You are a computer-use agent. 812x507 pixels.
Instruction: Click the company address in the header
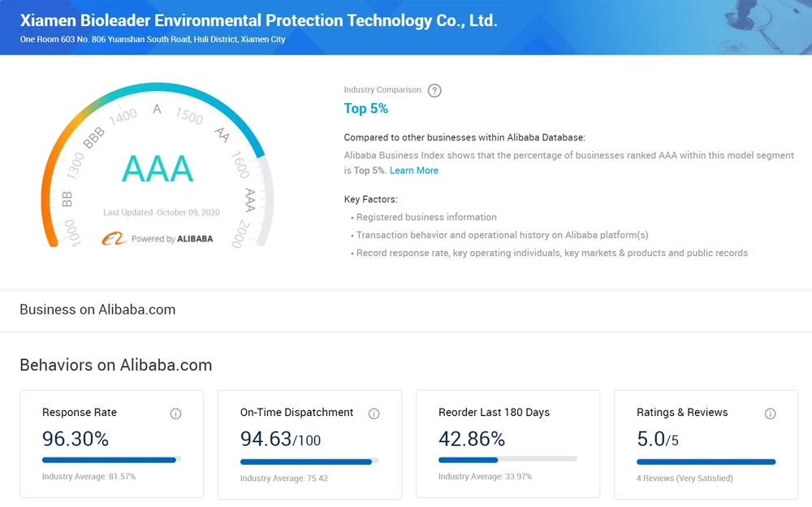[x=153, y=39]
